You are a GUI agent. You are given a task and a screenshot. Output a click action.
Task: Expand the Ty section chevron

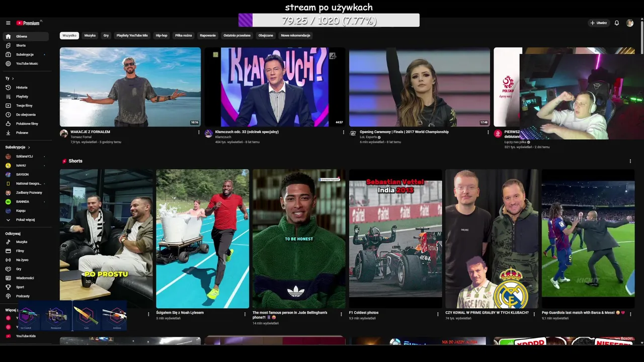13,78
